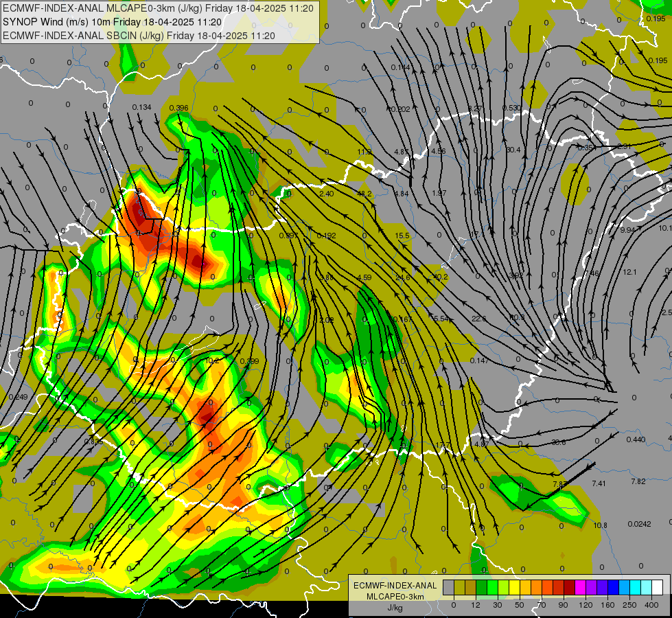672x618 pixels.
Task: Click the legend scale label 120
Action: 586,606
